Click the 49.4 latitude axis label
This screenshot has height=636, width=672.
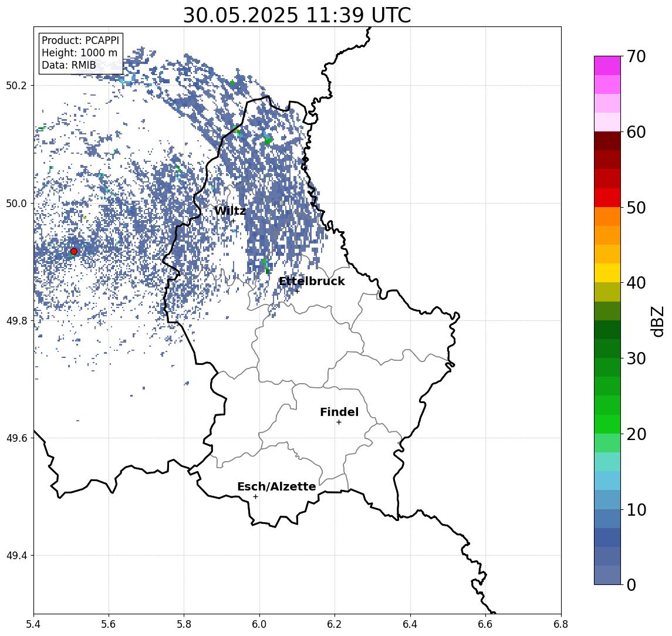[x=16, y=556]
